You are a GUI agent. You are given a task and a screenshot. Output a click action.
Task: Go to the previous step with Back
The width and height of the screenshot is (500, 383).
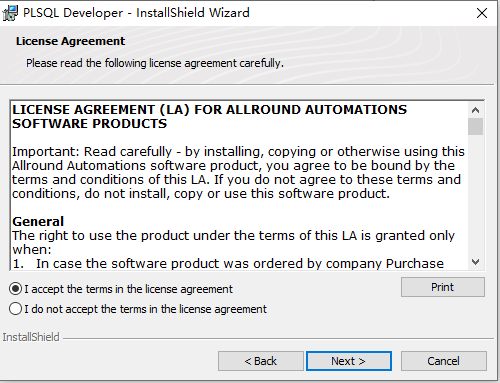(x=261, y=361)
